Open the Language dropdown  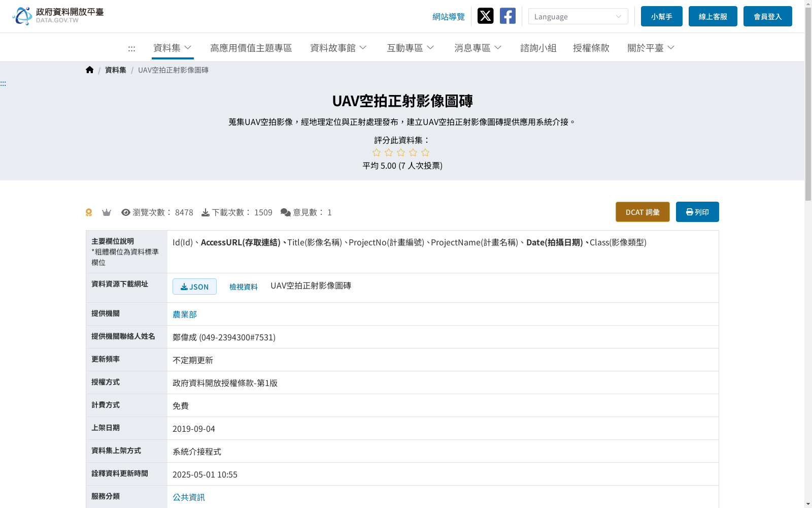click(578, 16)
